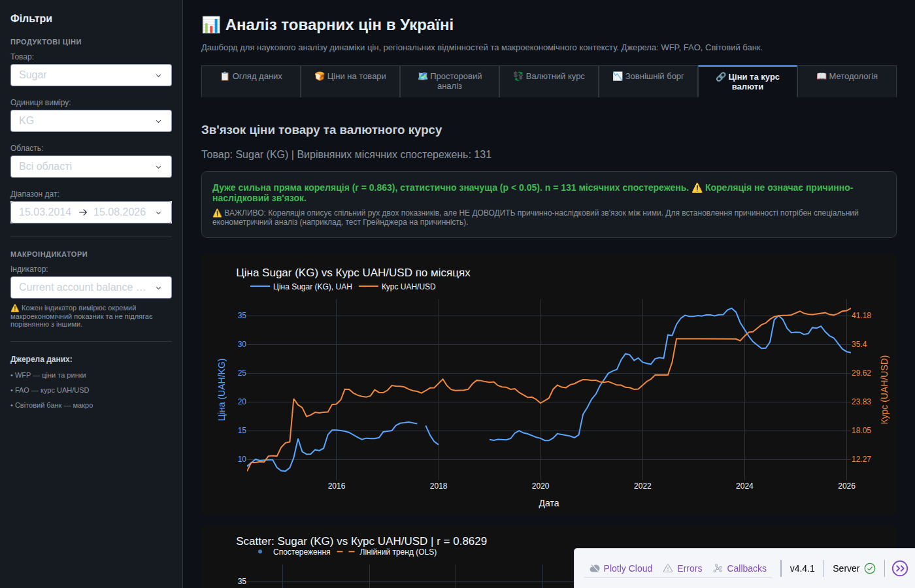
Task: Click the book icon on Методологія tab
Action: pos(822,76)
